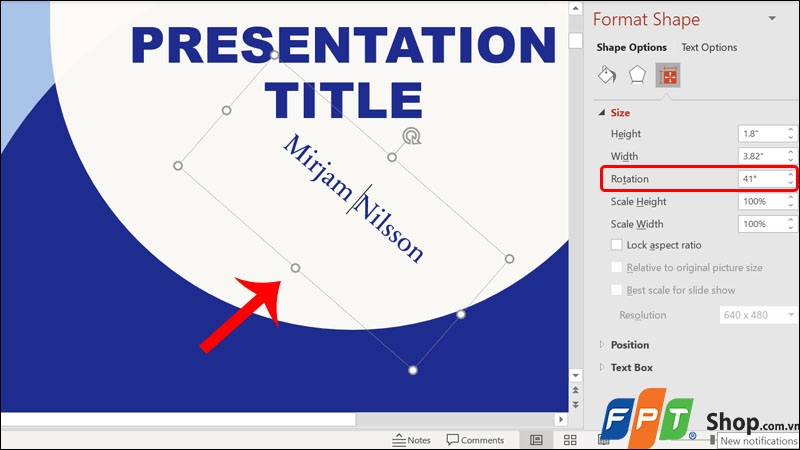Click the horizontal scrollbar track
This screenshot has height=450, width=800.
point(455,419)
